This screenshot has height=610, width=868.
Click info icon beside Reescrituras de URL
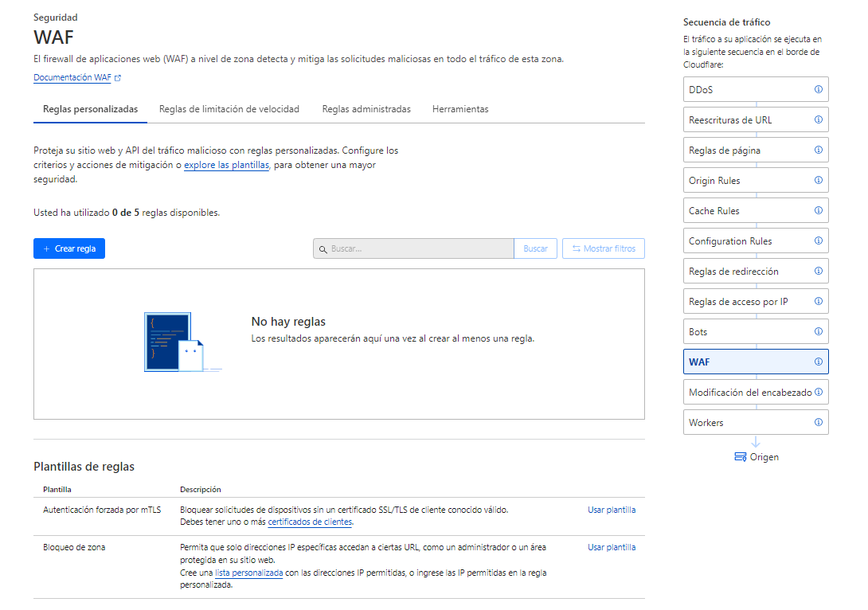click(x=818, y=119)
